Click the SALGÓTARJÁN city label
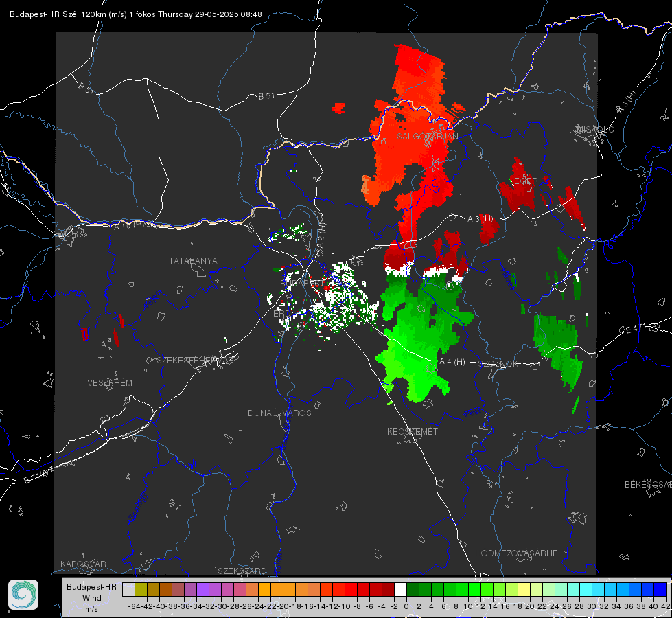Screen dimensions: 672x618 pyautogui.click(x=427, y=137)
